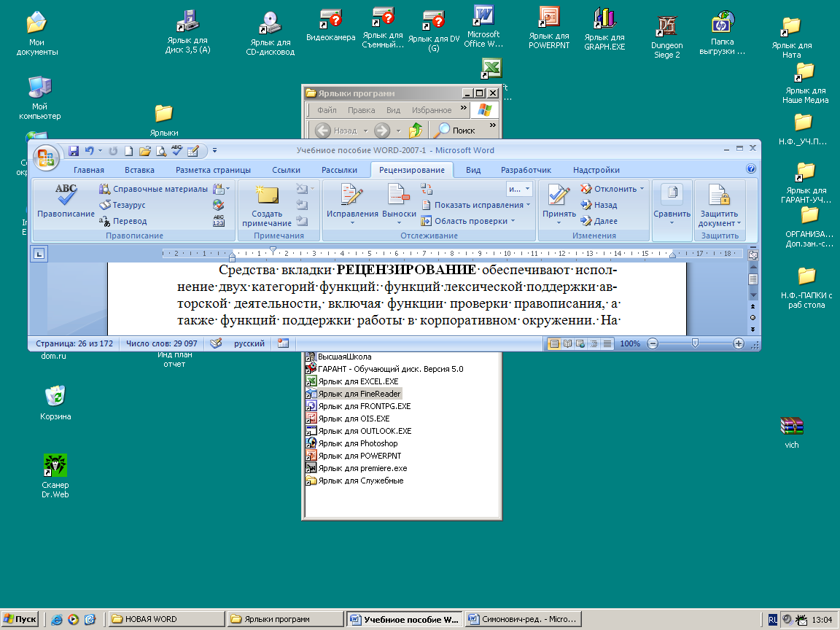840x630 pixels.
Task: Switch to Full Screen Reading view
Action: click(x=567, y=344)
